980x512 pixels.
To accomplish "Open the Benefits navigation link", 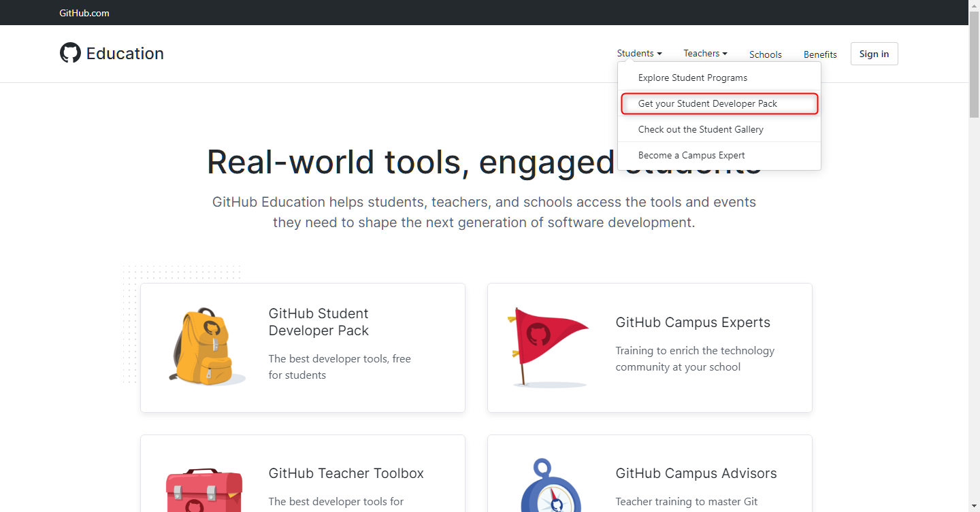I will [x=820, y=54].
